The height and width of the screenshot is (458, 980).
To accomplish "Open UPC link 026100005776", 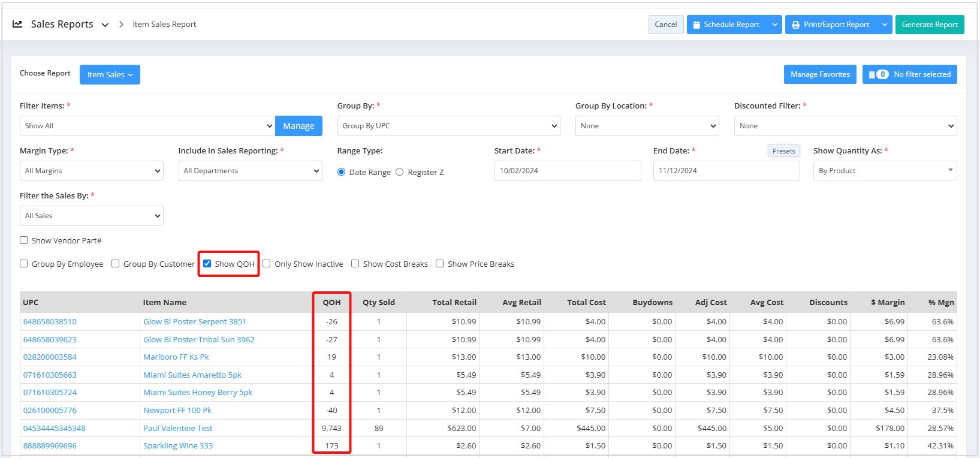I will (x=50, y=411).
